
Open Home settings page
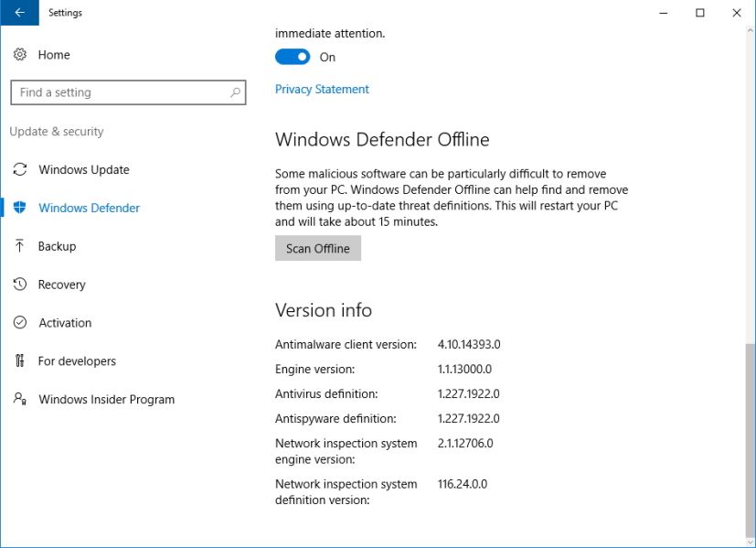pos(54,55)
